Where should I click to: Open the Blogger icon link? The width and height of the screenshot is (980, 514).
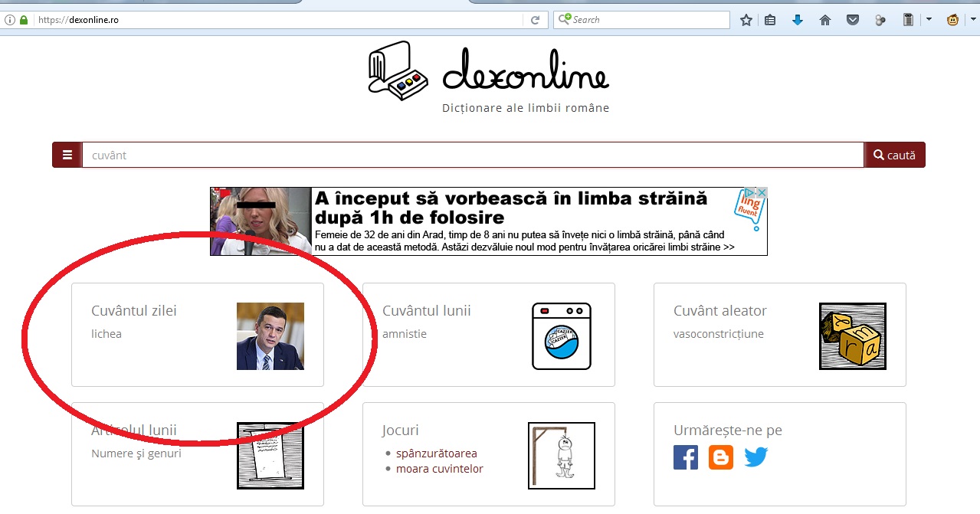coord(721,457)
